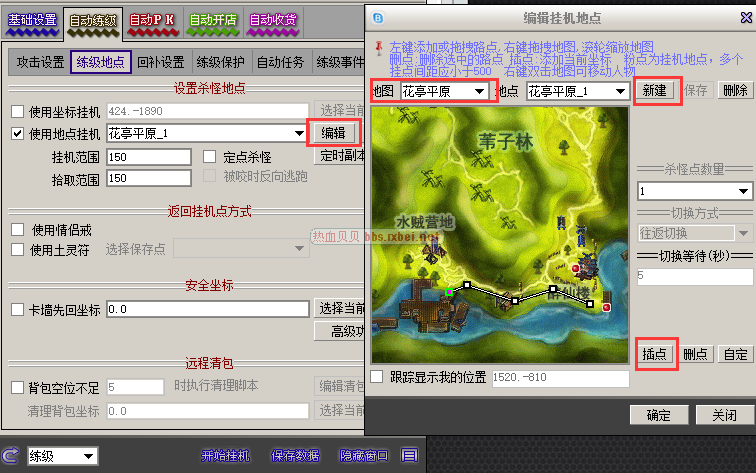Screen dimensions: 756x473
Task: Toggle 跟踪显示我的位置 checkbox
Action: pos(377,377)
